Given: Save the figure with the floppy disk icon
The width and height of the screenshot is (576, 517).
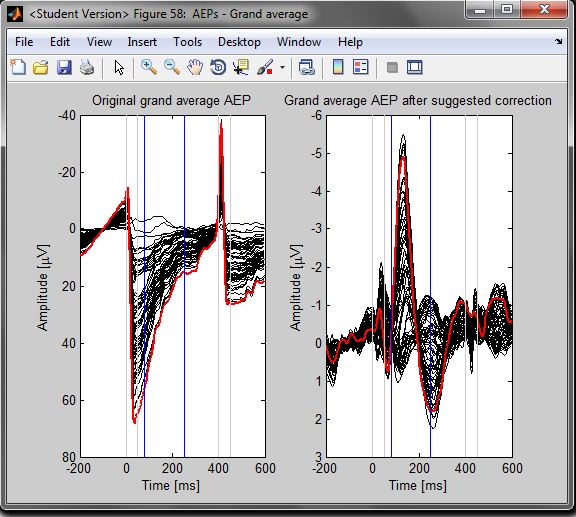Looking at the screenshot, I should pos(64,68).
